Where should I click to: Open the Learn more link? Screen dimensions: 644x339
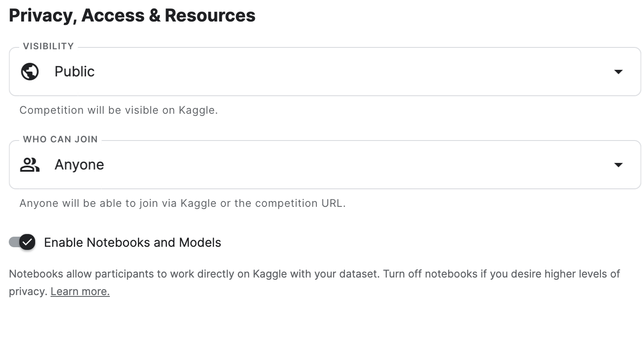(80, 292)
